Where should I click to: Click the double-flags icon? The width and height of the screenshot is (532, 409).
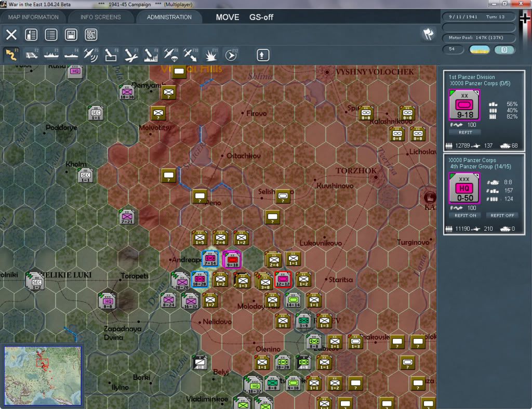428,34
